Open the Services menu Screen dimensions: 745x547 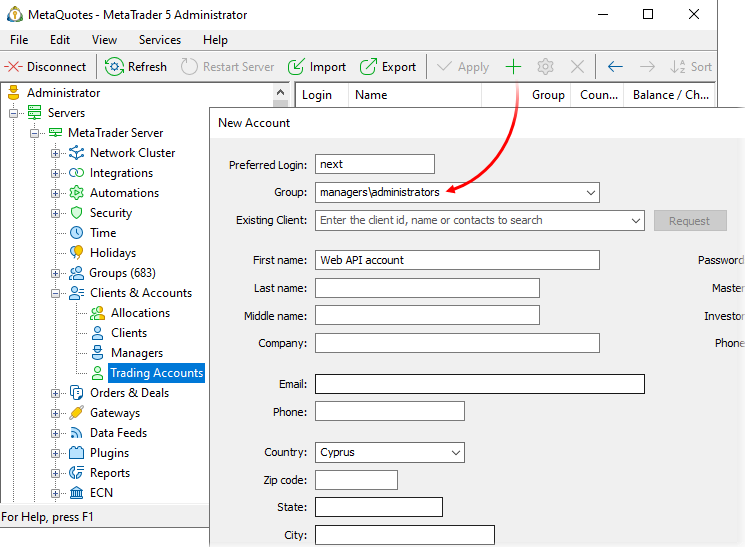coord(160,40)
